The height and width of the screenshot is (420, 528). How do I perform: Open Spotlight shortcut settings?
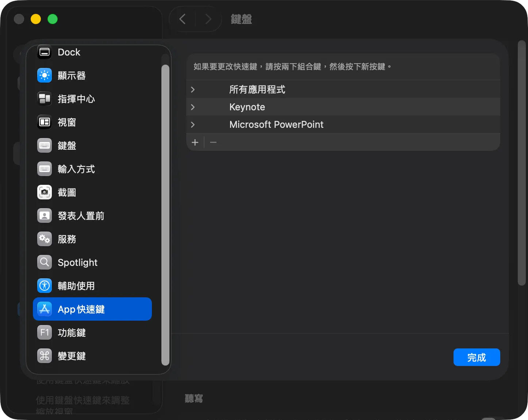[x=44, y=262]
